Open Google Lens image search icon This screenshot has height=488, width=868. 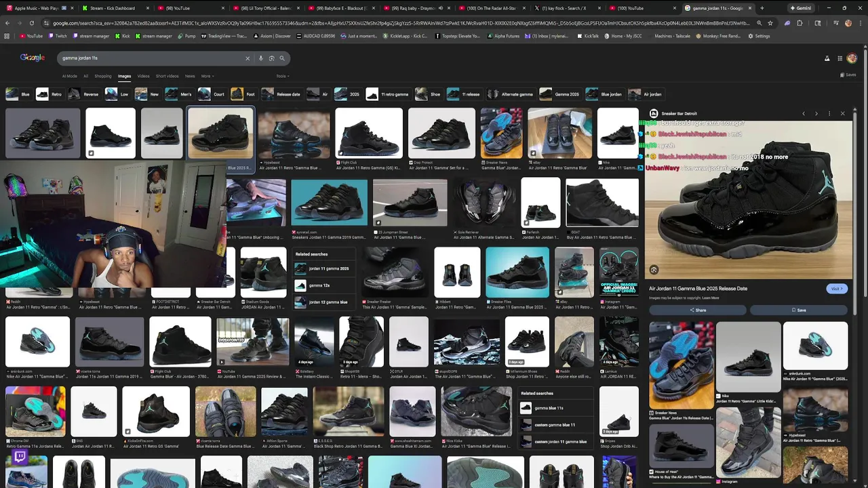pyautogui.click(x=271, y=58)
